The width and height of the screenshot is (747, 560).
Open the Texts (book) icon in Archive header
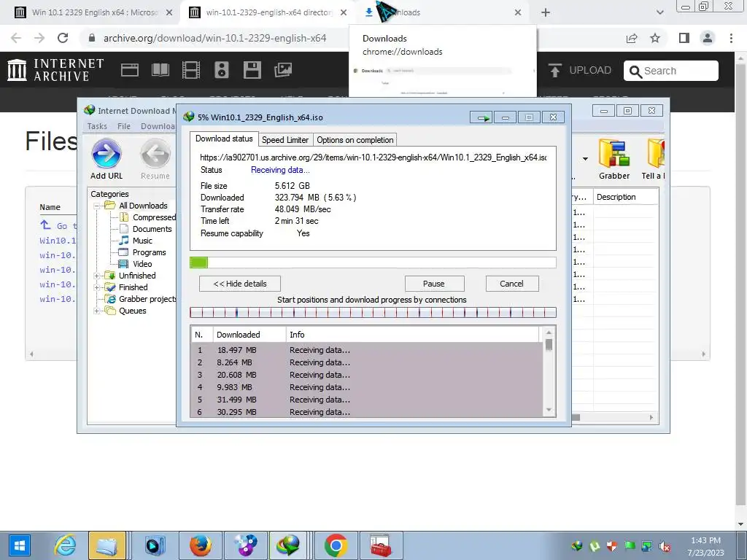(160, 70)
